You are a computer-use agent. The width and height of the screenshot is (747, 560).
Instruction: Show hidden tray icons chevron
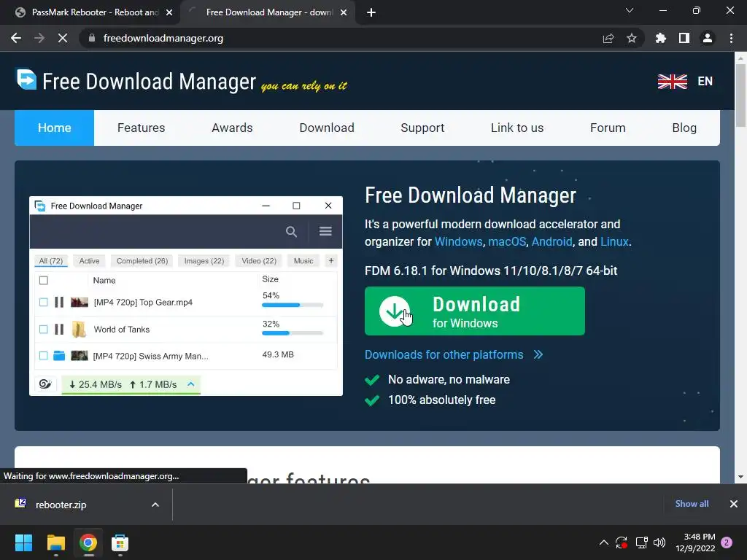(x=603, y=542)
